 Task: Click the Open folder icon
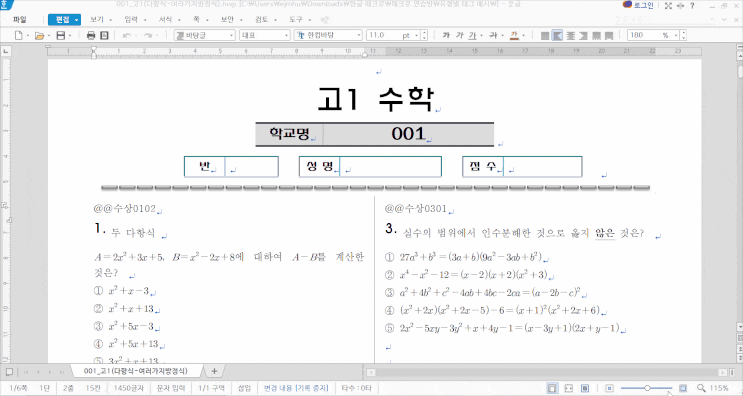[x=39, y=36]
